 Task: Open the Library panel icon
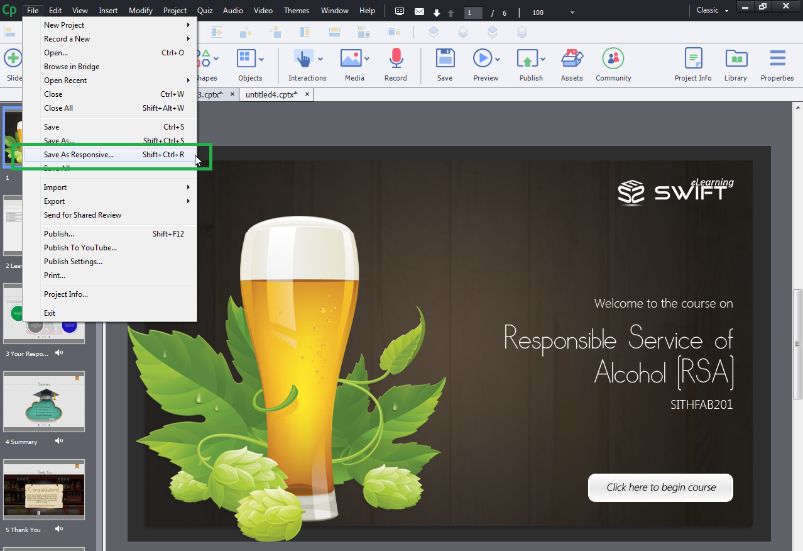coord(736,58)
